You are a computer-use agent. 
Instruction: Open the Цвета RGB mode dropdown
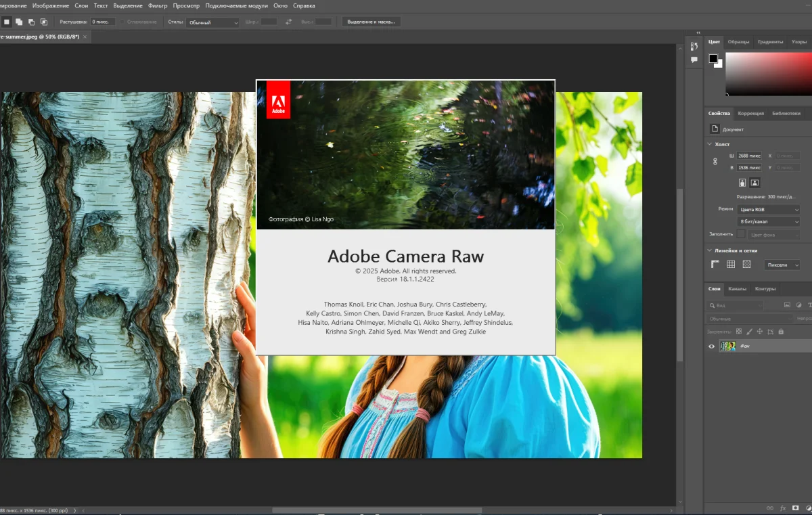point(769,209)
